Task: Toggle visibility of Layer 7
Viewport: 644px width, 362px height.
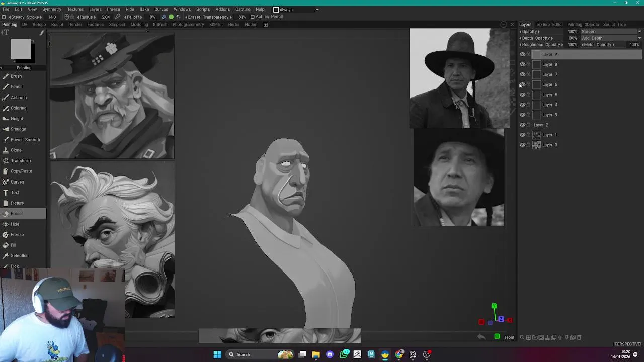Action: tap(522, 74)
